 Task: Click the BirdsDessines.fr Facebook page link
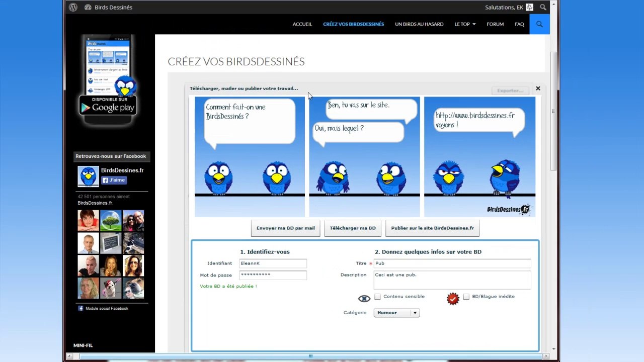coord(122,170)
